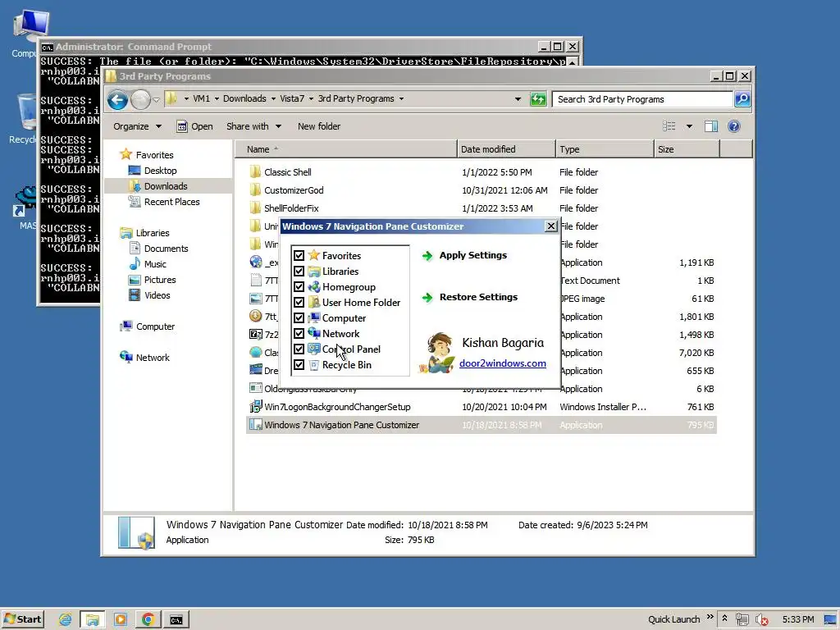Toggle the Homegroup checkbox
The width and height of the screenshot is (840, 630).
[x=299, y=286]
